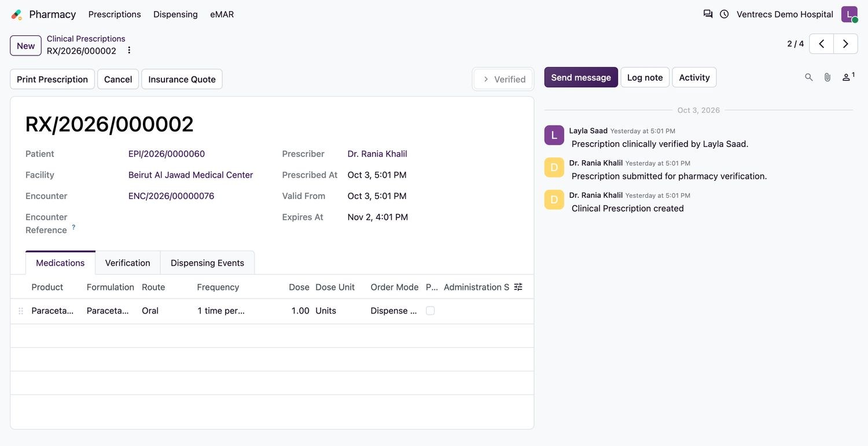Open encounter link ENC/2026/00000076
Image resolution: width=868 pixels, height=446 pixels.
171,196
